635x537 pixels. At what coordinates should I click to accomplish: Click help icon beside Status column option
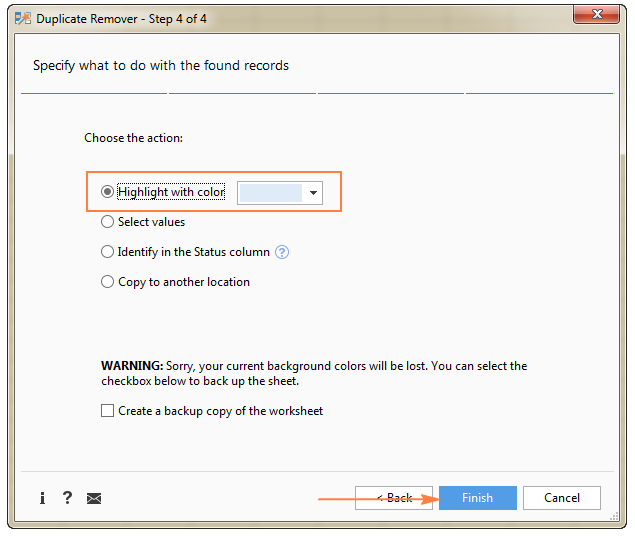coord(282,253)
